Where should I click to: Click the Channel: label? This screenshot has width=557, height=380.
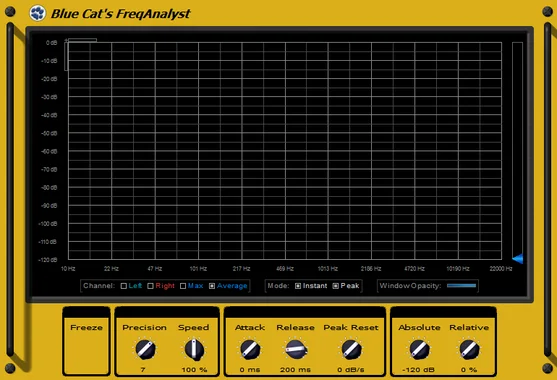point(99,286)
